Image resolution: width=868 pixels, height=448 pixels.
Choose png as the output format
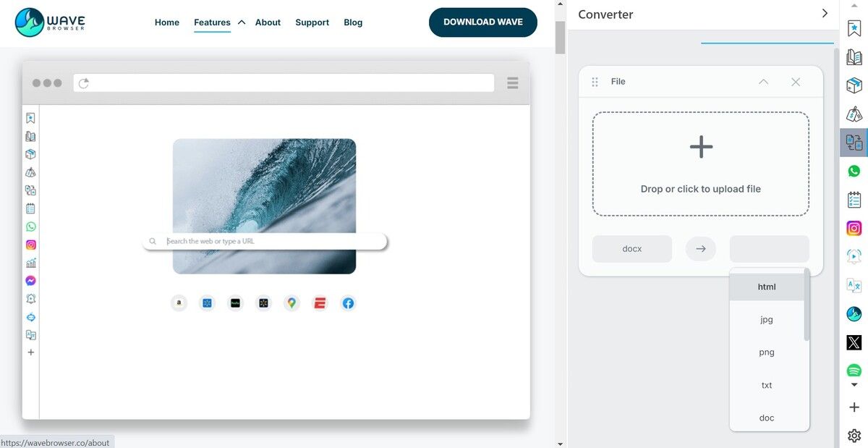click(766, 352)
